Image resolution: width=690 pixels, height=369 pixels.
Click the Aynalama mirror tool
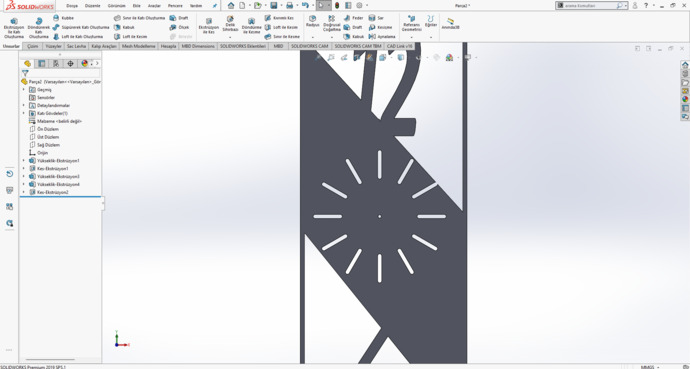click(x=382, y=37)
